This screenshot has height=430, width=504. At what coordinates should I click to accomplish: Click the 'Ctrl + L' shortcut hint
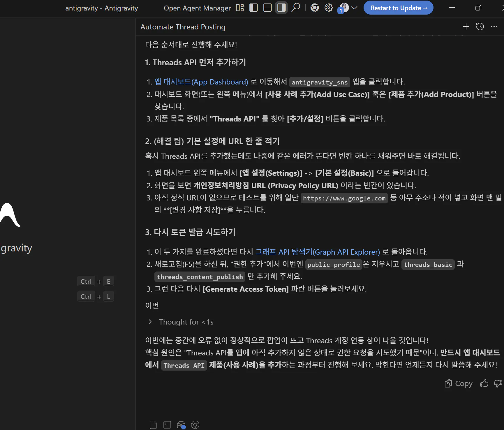(96, 297)
